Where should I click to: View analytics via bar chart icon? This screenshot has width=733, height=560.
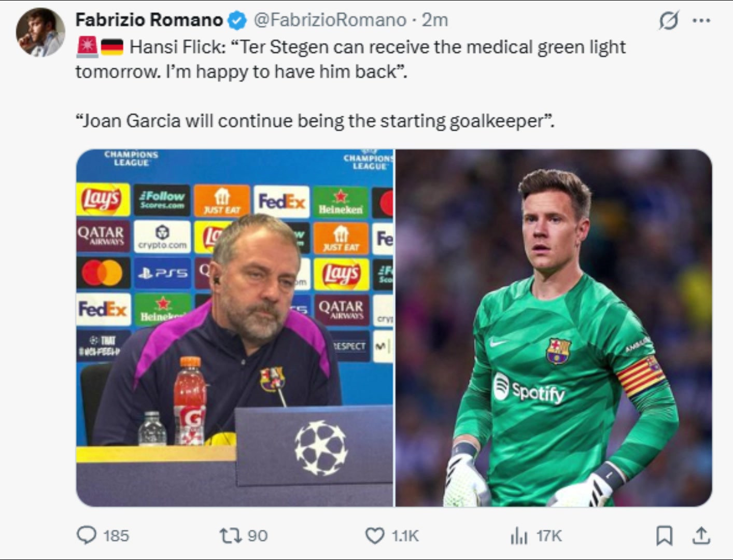click(519, 536)
